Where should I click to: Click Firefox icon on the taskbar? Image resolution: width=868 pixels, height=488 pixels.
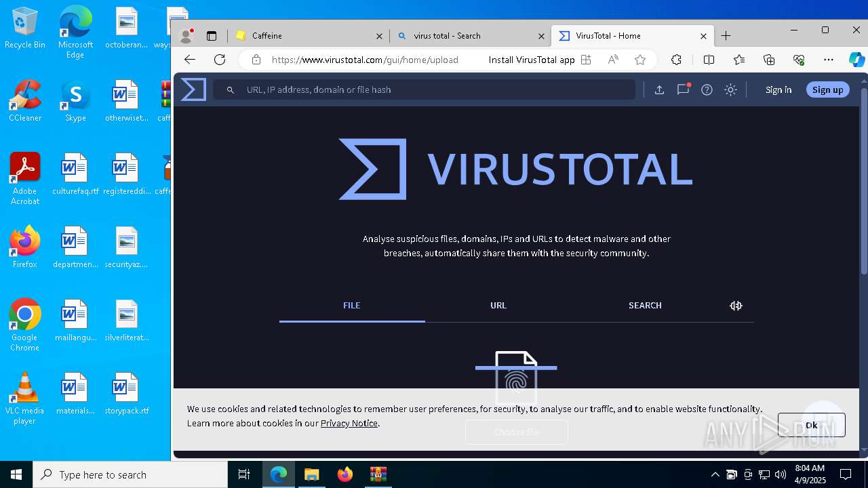coord(344,474)
